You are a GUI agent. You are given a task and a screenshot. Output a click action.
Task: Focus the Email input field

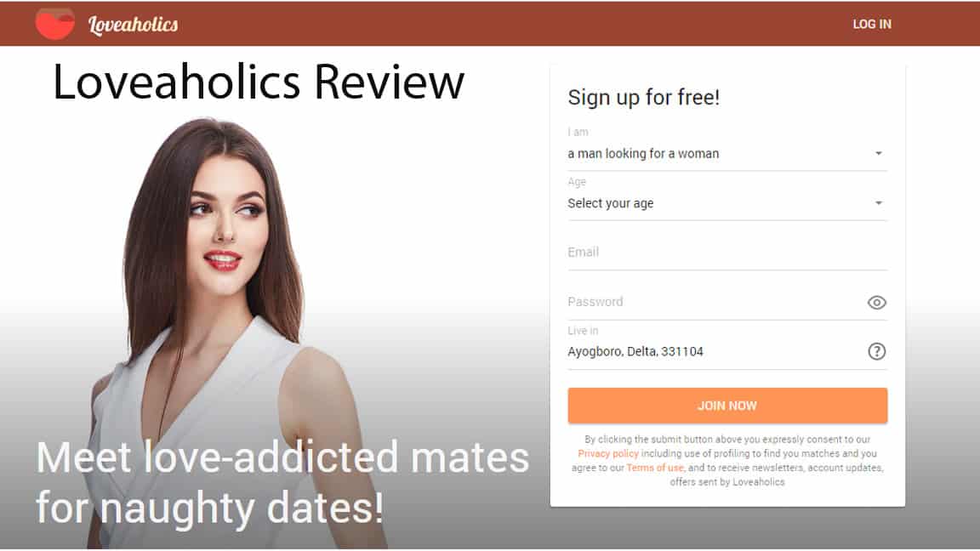point(727,253)
